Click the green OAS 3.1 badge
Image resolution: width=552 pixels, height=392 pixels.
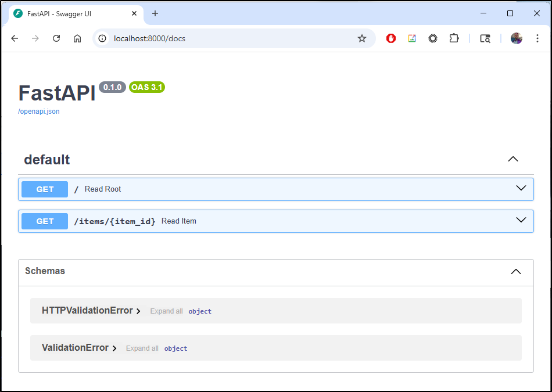pyautogui.click(x=146, y=87)
